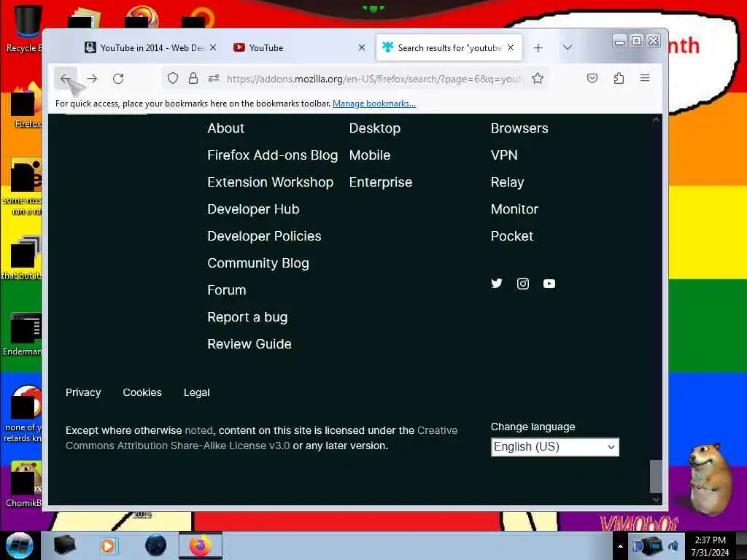Click the page vertical scrollbar thumb

pyautogui.click(x=656, y=476)
